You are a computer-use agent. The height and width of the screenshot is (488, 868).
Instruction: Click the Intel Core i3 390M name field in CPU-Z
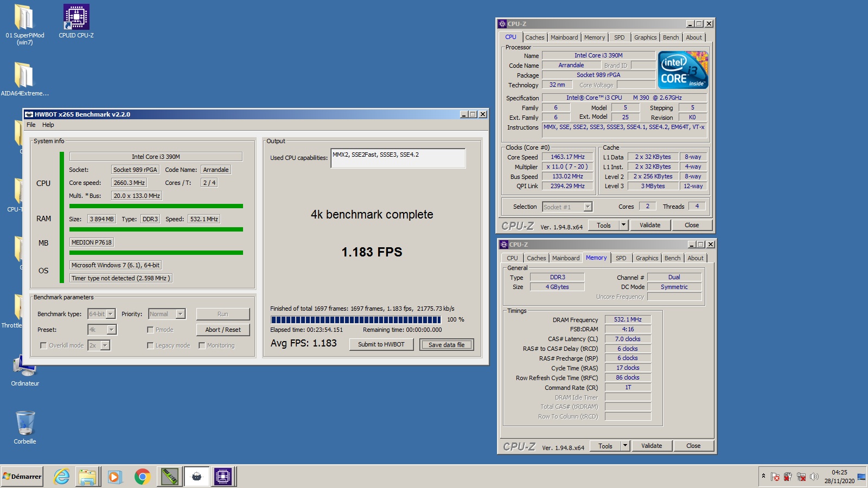pos(598,55)
